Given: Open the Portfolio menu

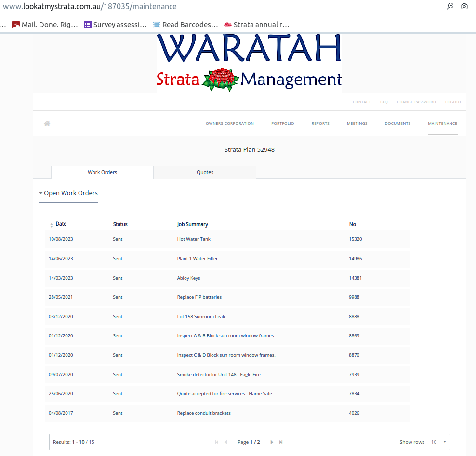Looking at the screenshot, I should click(283, 124).
